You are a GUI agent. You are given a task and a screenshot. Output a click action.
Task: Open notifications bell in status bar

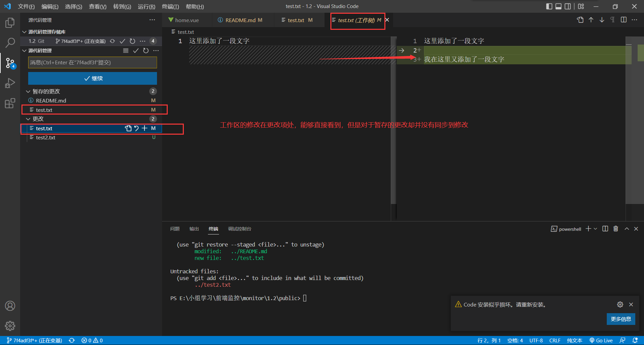click(635, 340)
